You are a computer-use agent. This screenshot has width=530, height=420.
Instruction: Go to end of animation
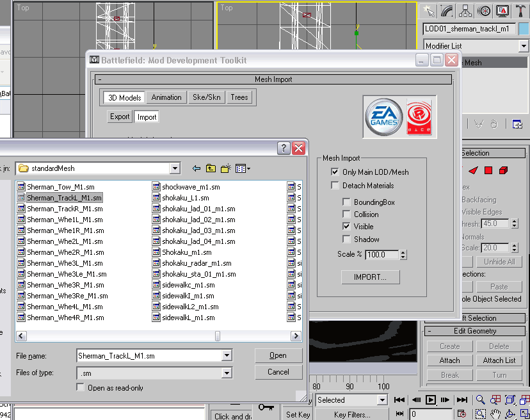tap(462, 400)
